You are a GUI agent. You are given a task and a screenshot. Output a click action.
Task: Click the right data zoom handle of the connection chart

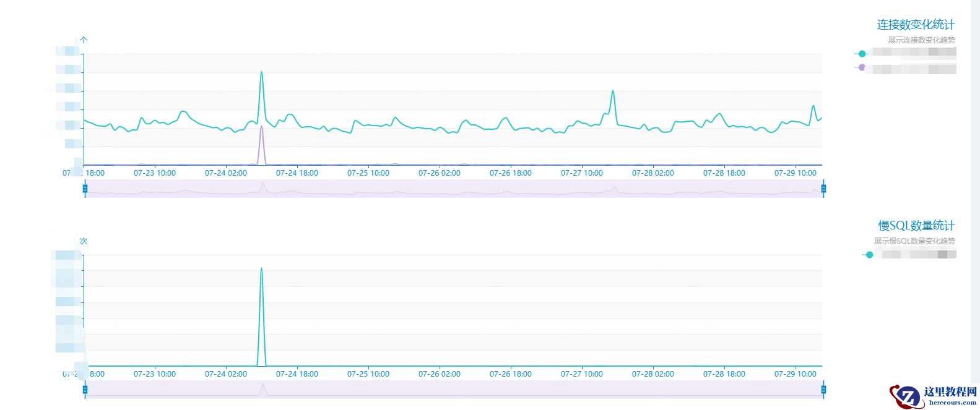(x=823, y=189)
